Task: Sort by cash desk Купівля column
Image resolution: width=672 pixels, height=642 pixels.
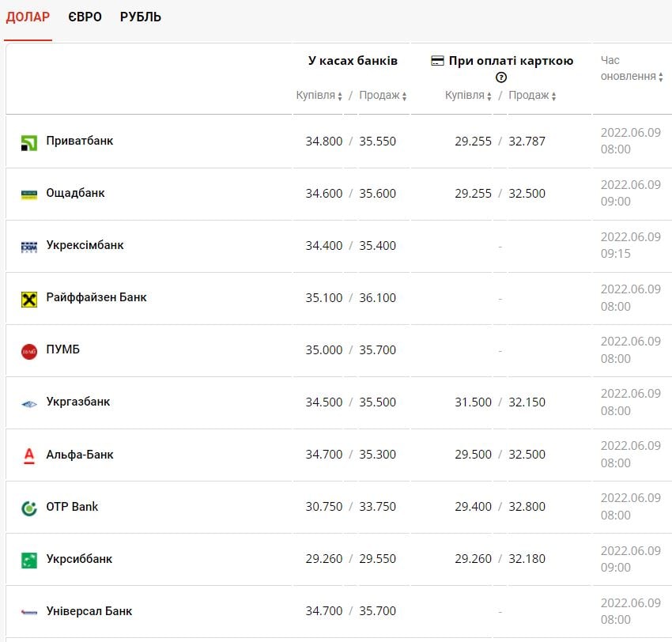Action: [x=319, y=96]
